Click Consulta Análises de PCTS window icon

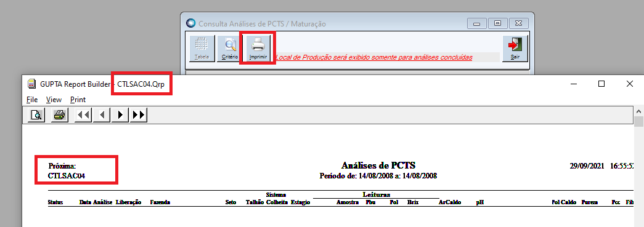pos(191,23)
